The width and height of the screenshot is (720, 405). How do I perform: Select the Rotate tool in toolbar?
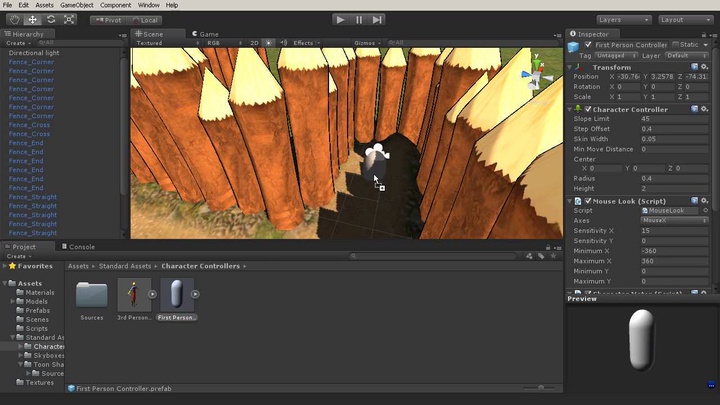(50, 19)
